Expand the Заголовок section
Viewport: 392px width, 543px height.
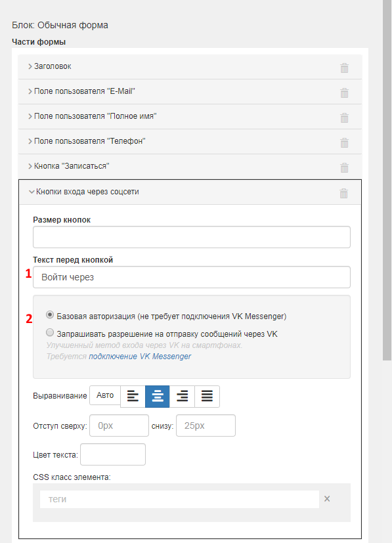pyautogui.click(x=50, y=66)
